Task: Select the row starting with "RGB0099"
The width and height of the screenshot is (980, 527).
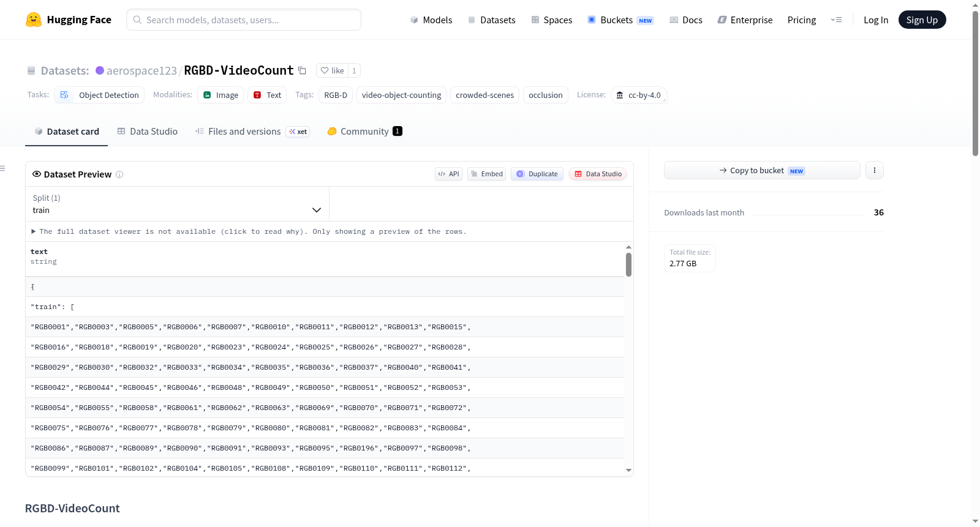Action: [325, 468]
